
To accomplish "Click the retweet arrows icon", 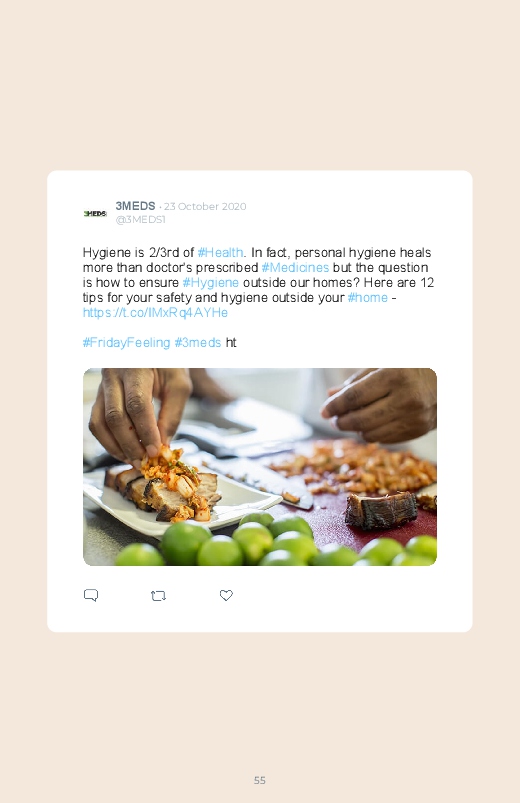I will tap(158, 596).
